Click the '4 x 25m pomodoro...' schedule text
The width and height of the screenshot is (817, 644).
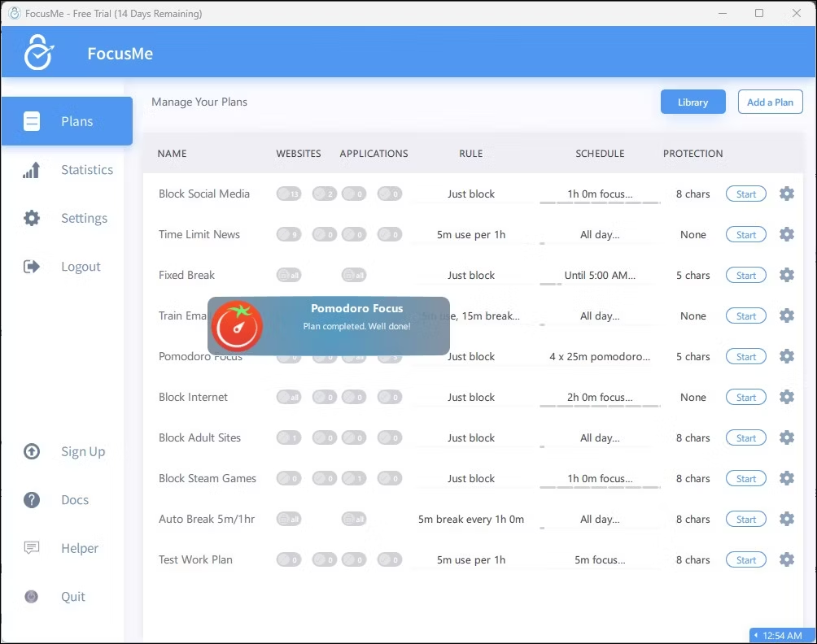(600, 356)
